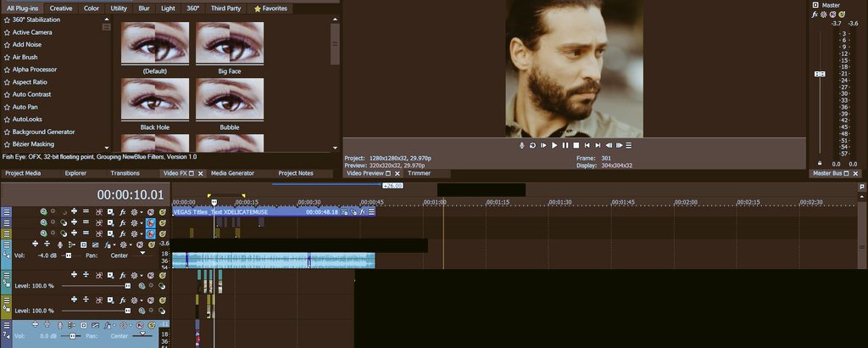Click track 1 hamburger menu
This screenshot has width=868, height=348.
(x=7, y=211)
